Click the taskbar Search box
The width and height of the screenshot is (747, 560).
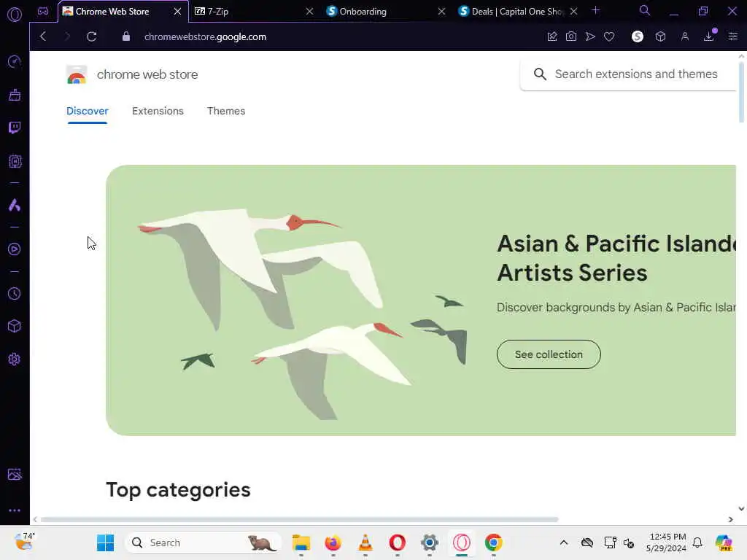tap(204, 542)
